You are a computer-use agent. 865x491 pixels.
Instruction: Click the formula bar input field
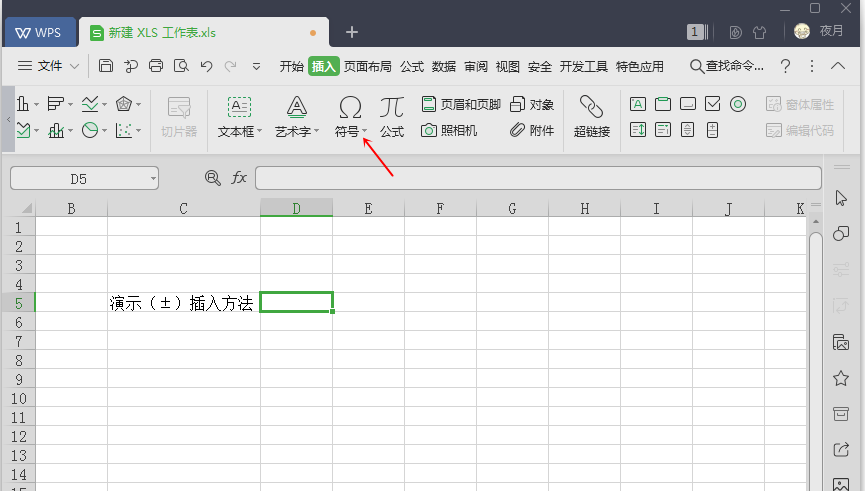point(538,178)
